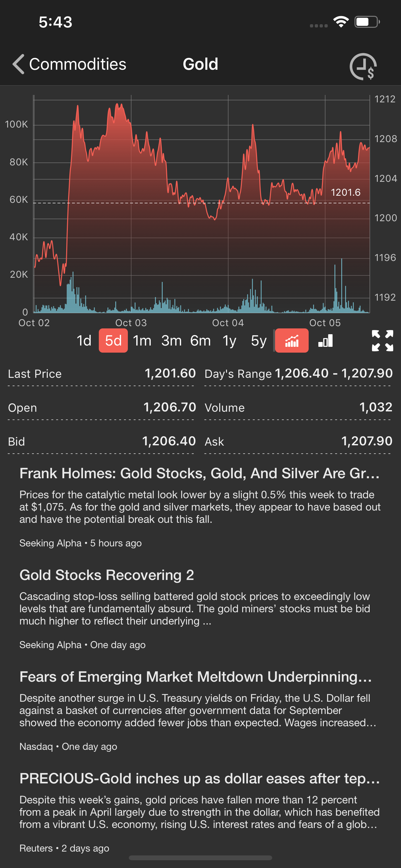Select the 5d time range
This screenshot has width=401, height=868.
[113, 341]
